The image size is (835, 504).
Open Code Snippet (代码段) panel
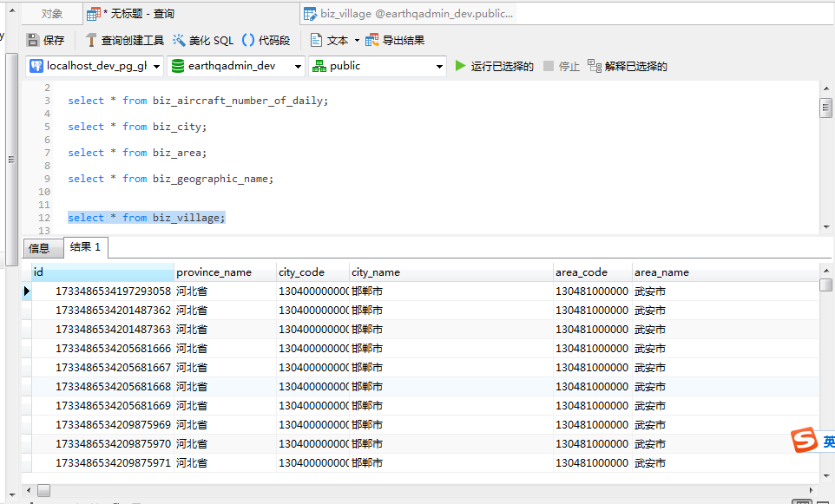266,40
